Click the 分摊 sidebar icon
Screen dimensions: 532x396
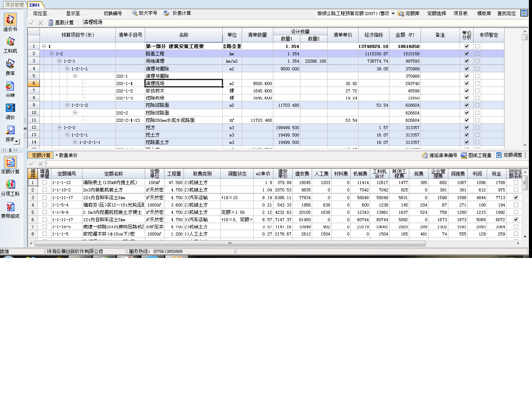10,86
